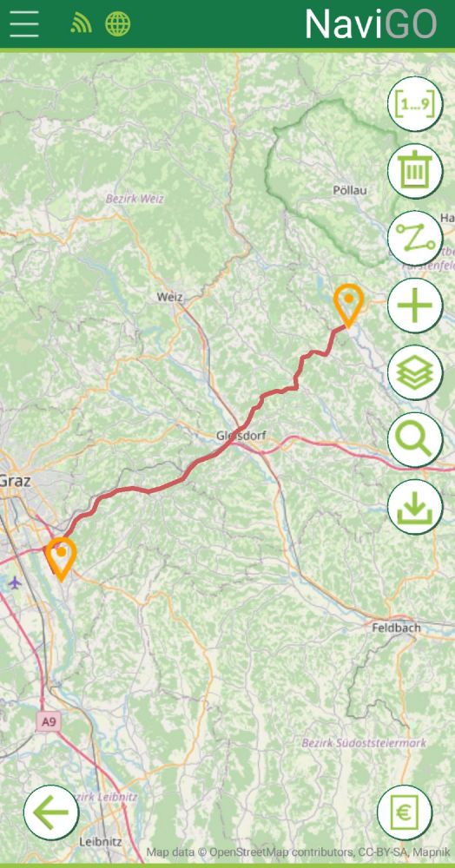Click the NaviGO logo title
The height and width of the screenshot is (868, 455).
click(371, 24)
